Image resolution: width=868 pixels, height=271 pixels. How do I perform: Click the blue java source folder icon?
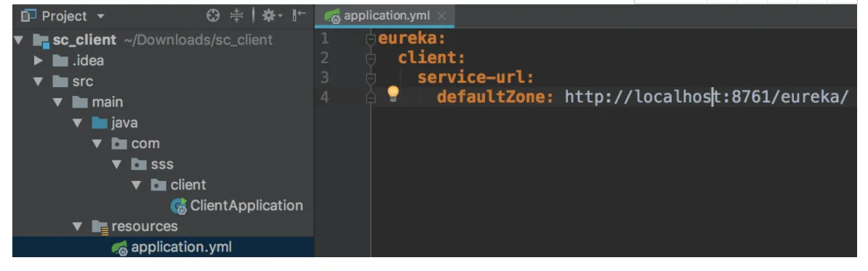(99, 123)
